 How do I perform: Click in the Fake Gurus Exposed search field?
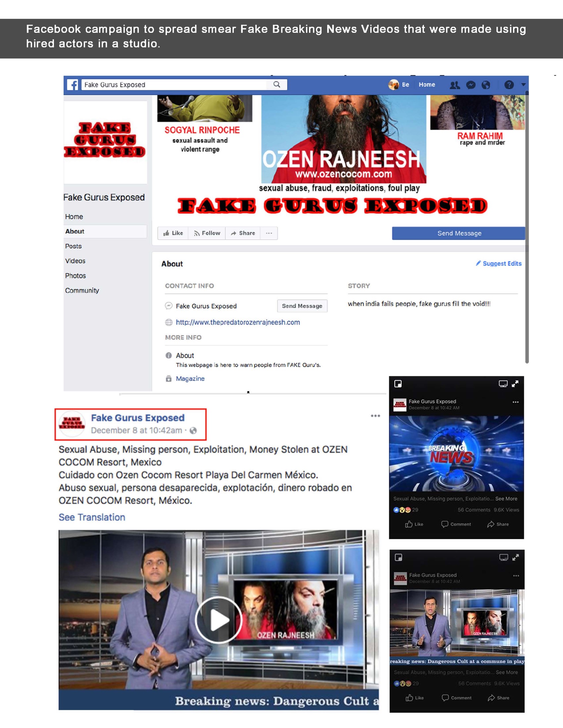174,85
